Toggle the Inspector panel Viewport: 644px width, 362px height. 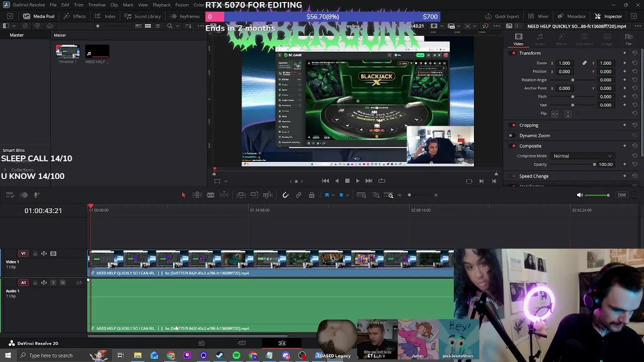click(x=608, y=16)
